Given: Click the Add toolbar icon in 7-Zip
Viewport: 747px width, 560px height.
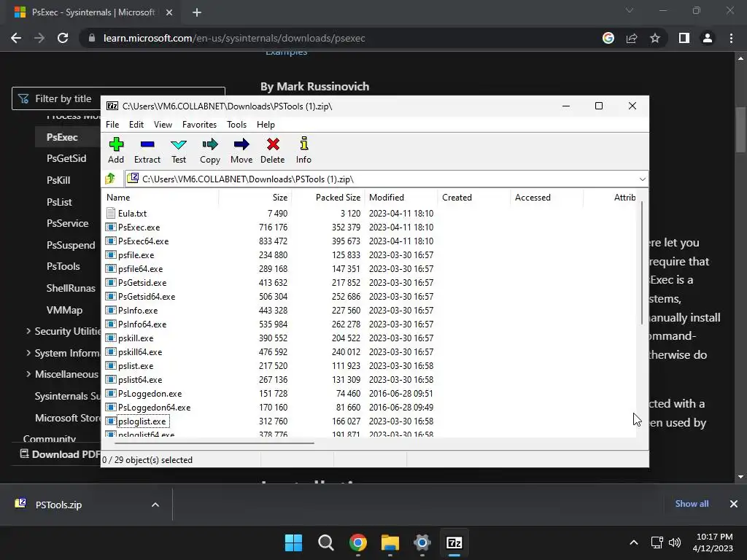Looking at the screenshot, I should tap(116, 144).
